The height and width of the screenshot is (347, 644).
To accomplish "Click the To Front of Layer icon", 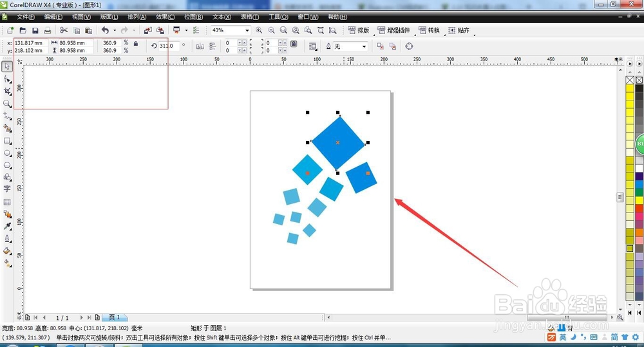I will click(381, 46).
